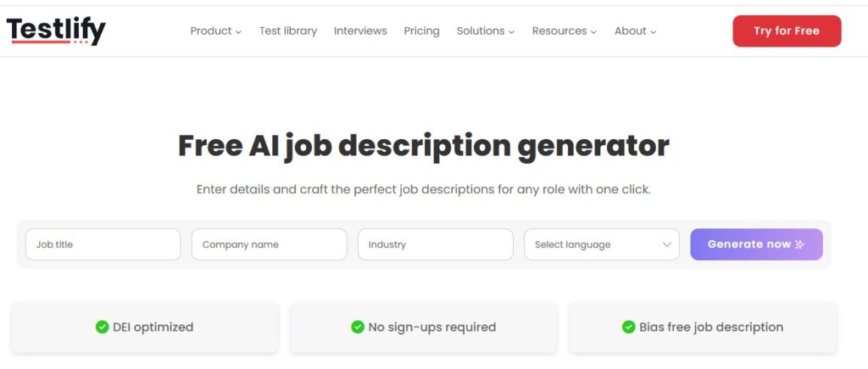Click the green checkmark beside No sign-ups required
The width and height of the screenshot is (868, 369).
pos(358,327)
